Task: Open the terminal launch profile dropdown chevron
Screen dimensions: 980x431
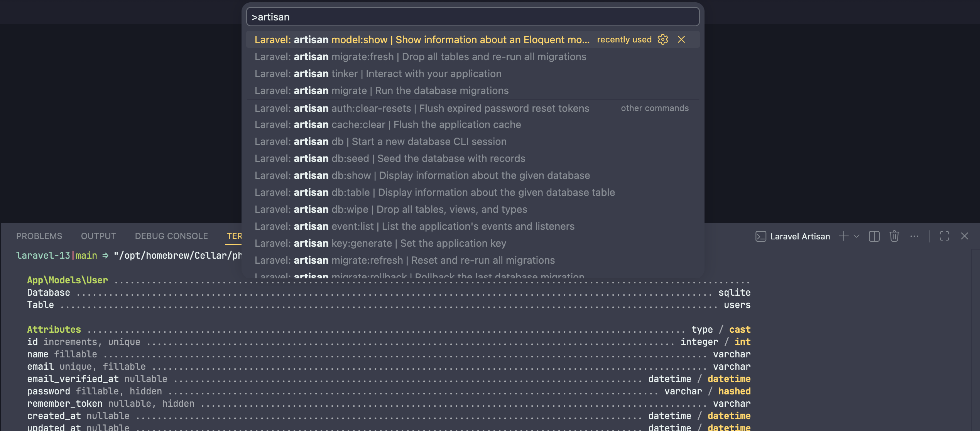Action: [x=857, y=236]
